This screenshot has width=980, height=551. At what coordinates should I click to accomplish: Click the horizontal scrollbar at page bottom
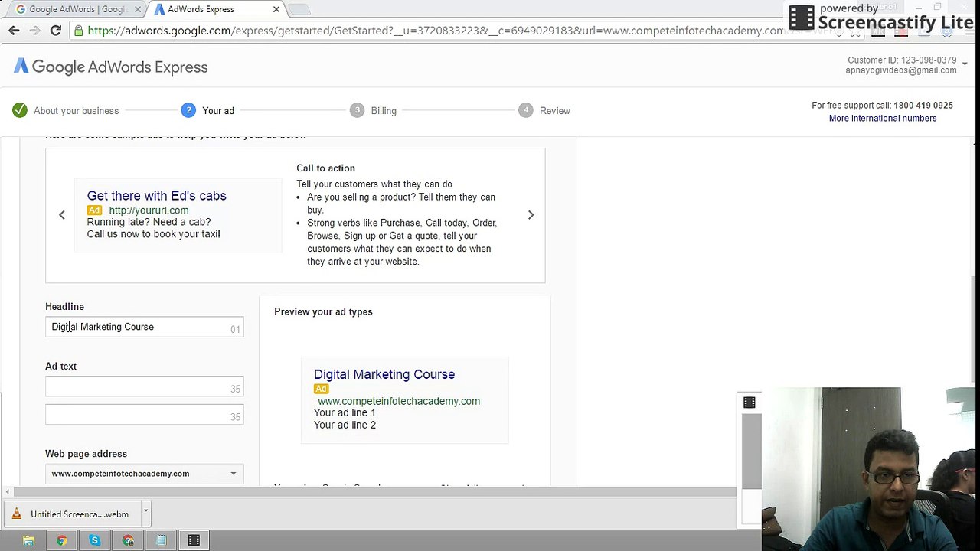[375, 492]
